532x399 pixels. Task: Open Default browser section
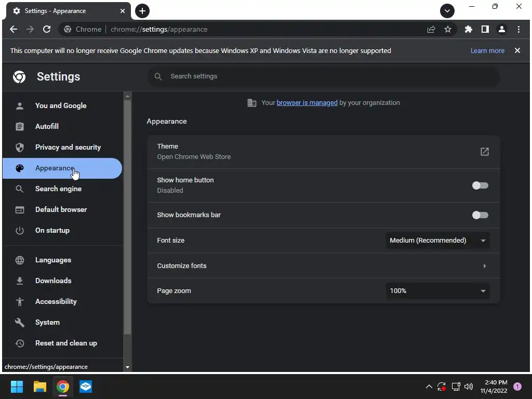coord(61,210)
